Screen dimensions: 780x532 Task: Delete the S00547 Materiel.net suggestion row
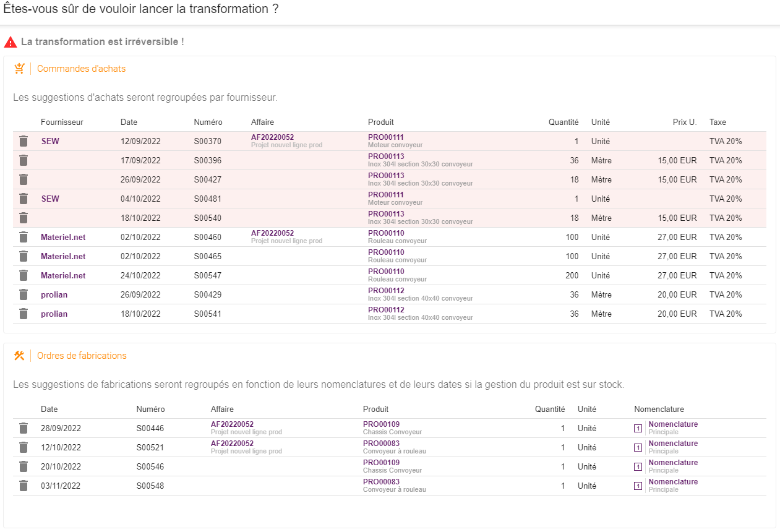pos(24,275)
